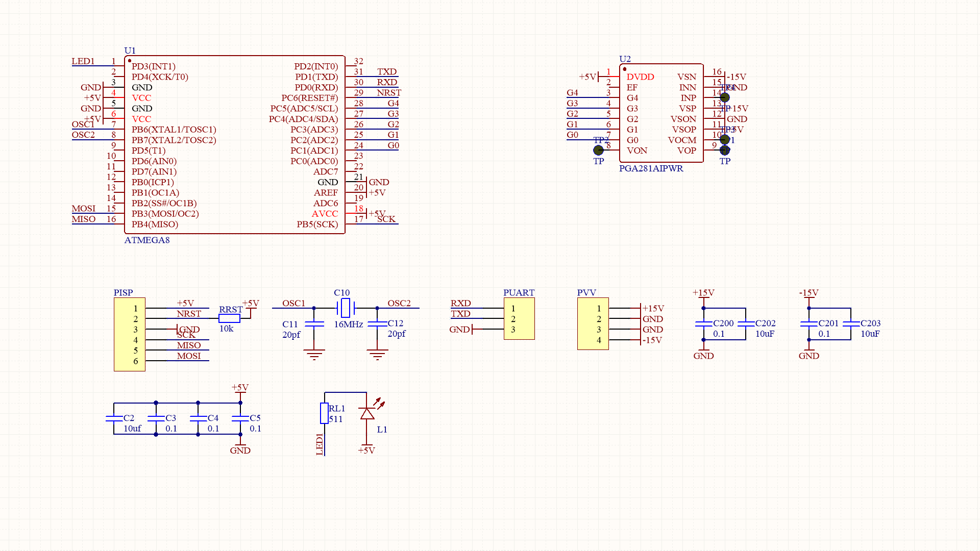Select test point TP2 at VON pin
Screen dimensions: 980x551
click(x=598, y=150)
